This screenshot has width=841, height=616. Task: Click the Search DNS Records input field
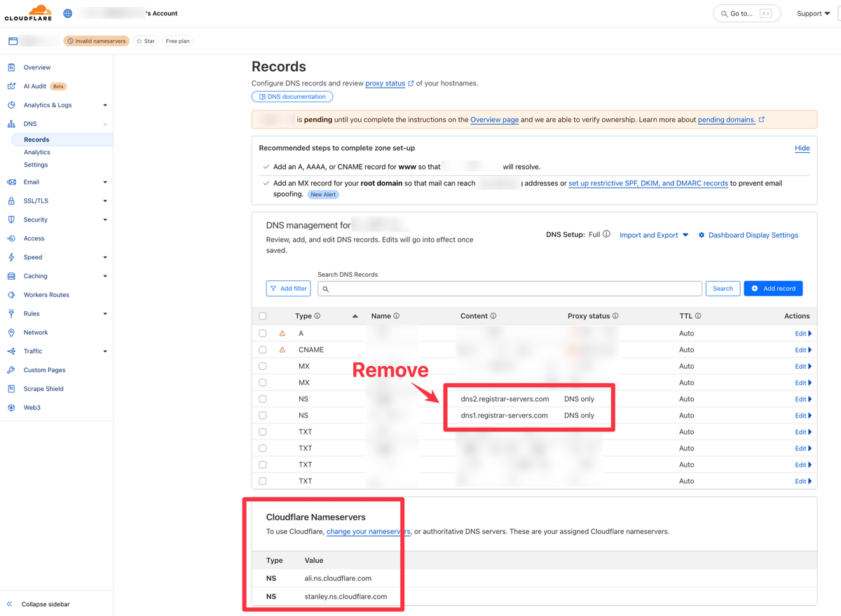510,289
